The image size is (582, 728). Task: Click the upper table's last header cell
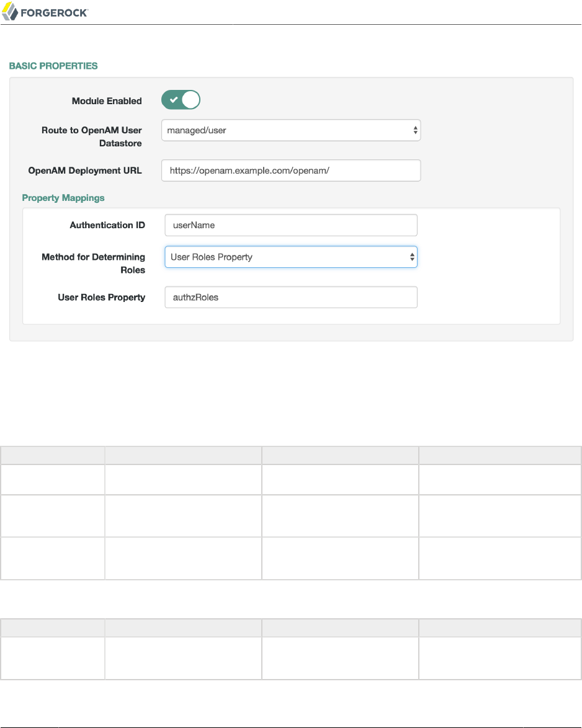(499, 455)
